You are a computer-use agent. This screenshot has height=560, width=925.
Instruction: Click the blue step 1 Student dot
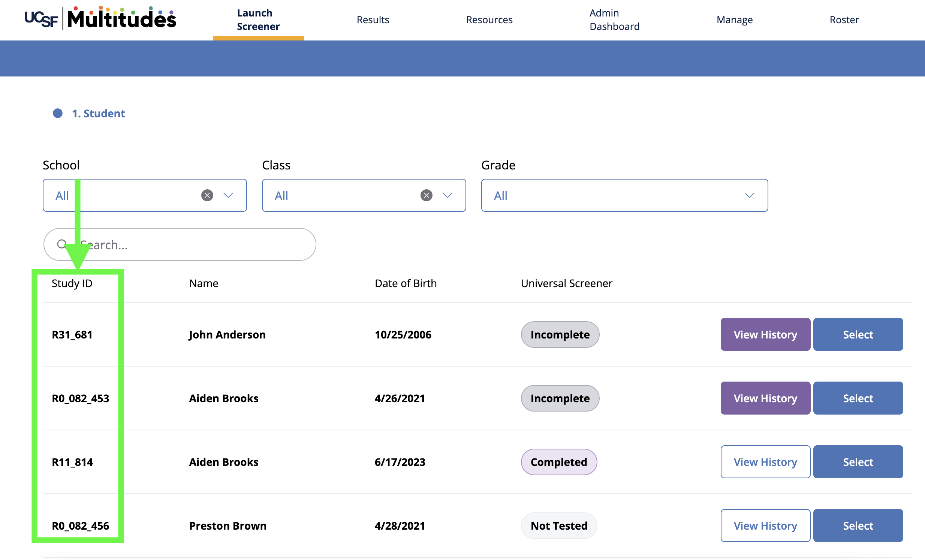(57, 113)
